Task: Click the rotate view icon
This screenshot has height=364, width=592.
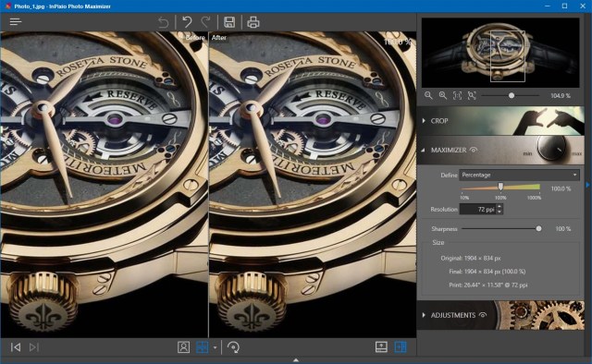Action: pos(233,347)
